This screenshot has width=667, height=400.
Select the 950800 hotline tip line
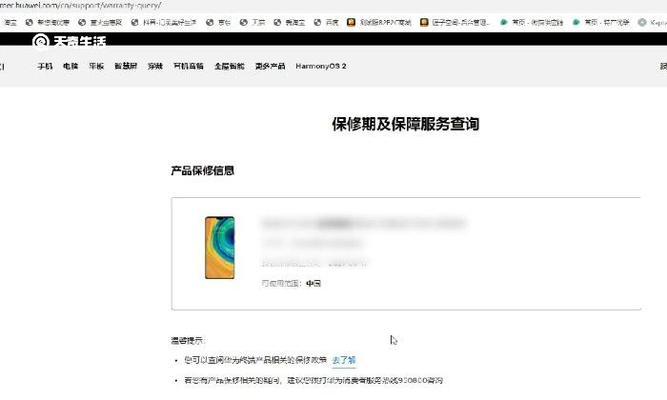click(314, 380)
